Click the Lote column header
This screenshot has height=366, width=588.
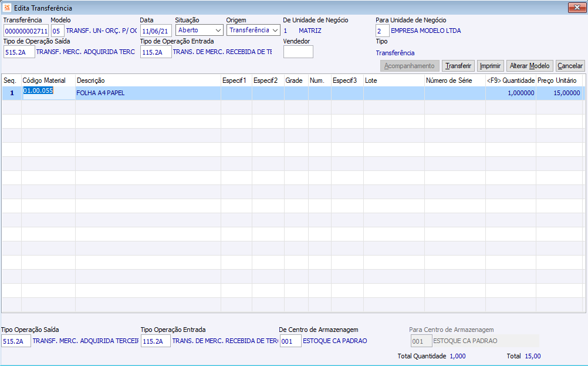[x=394, y=80]
